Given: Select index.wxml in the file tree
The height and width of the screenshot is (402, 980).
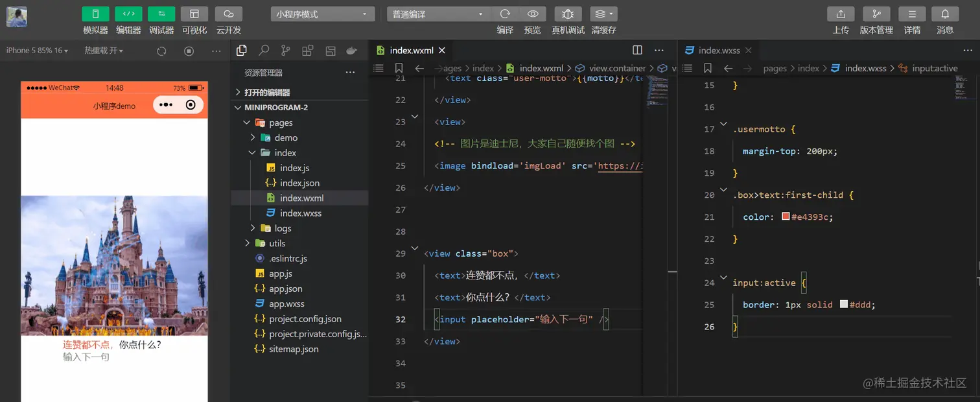Looking at the screenshot, I should point(299,198).
